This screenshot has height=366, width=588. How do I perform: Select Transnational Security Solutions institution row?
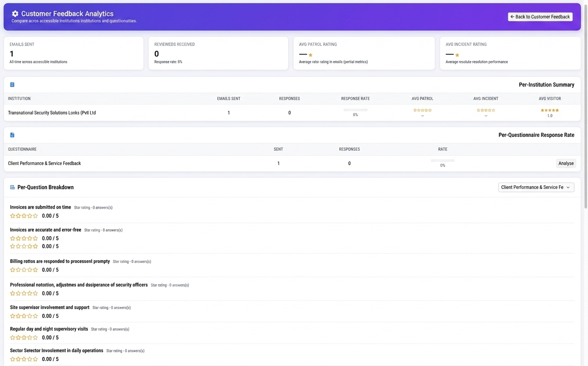pos(292,113)
